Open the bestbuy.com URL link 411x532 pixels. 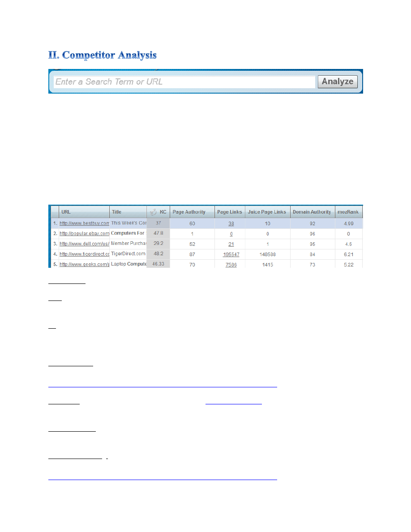84,223
